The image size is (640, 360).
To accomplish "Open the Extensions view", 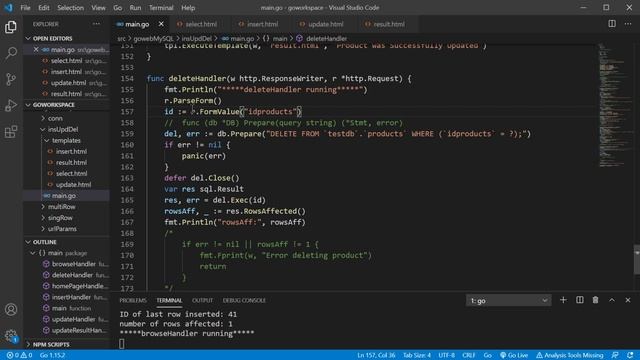I will tap(11, 132).
